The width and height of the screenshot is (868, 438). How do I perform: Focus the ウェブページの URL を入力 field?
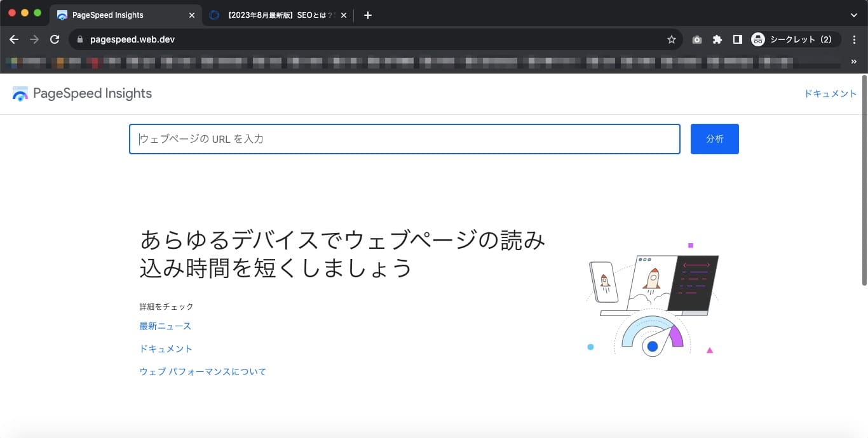coord(405,139)
